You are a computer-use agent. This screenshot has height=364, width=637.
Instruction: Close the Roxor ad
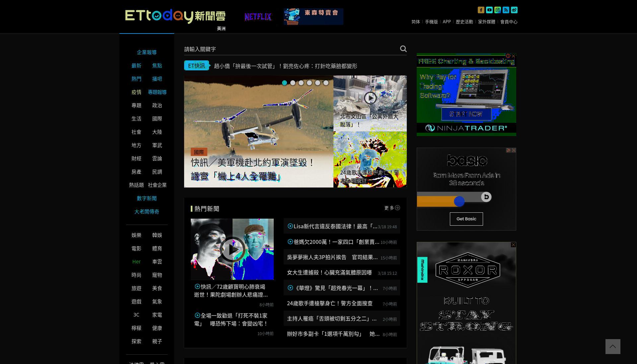513,245
